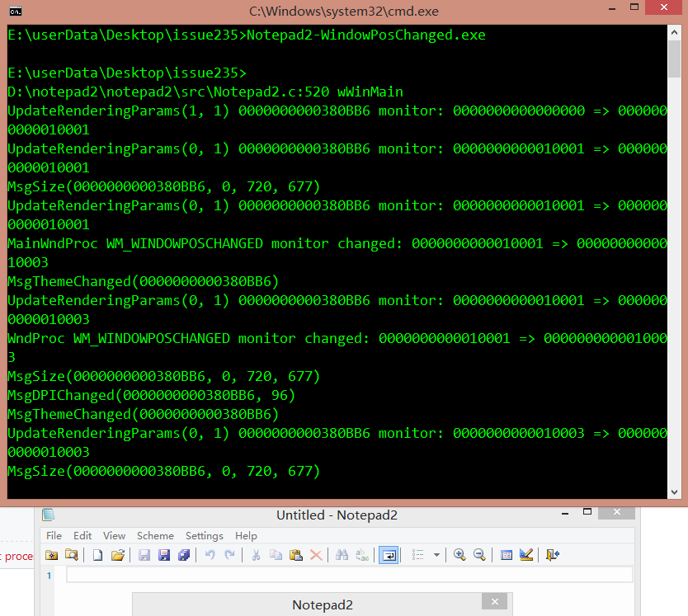Viewport: 688px width, 616px height.
Task: Close the small Notepad2 dialog
Action: pyautogui.click(x=494, y=601)
